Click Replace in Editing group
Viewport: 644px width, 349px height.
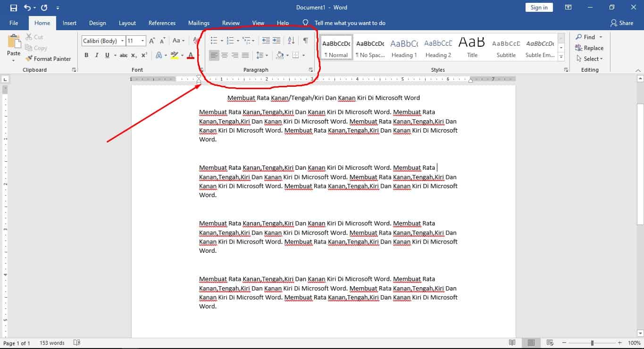589,48
